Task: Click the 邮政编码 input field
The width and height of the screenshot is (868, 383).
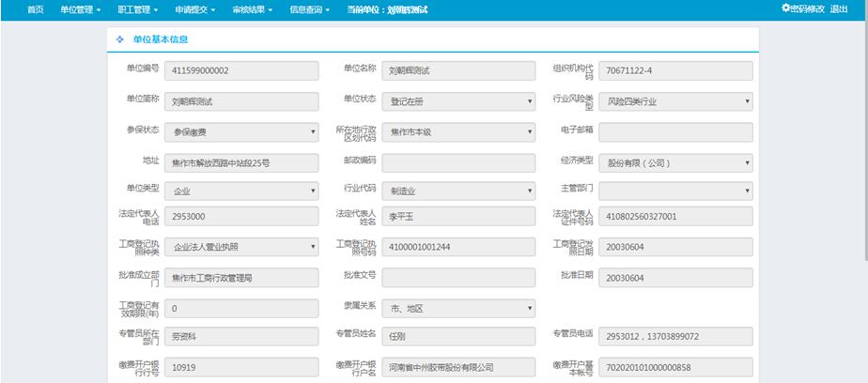Action: coord(458,162)
